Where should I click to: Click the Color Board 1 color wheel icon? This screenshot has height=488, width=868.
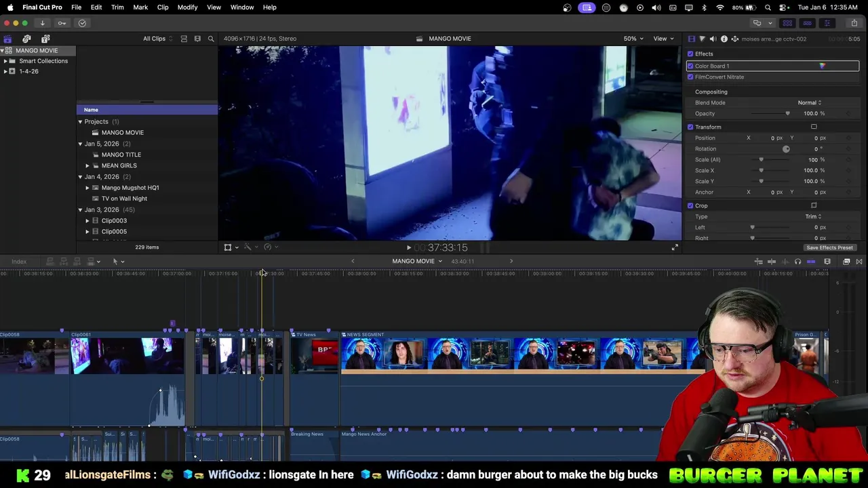pyautogui.click(x=822, y=66)
